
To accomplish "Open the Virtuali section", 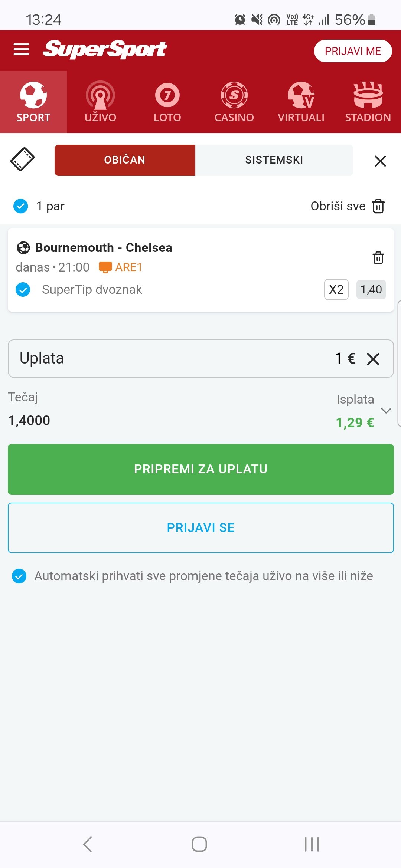I will 301,102.
